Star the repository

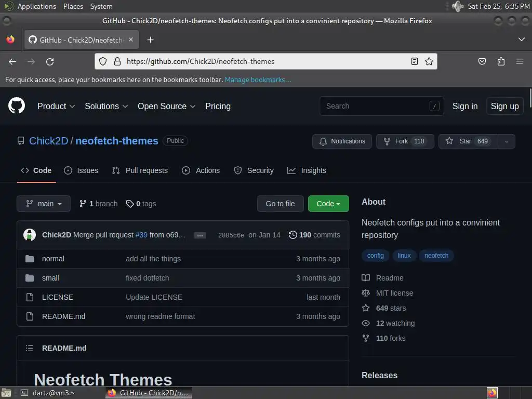click(x=468, y=141)
